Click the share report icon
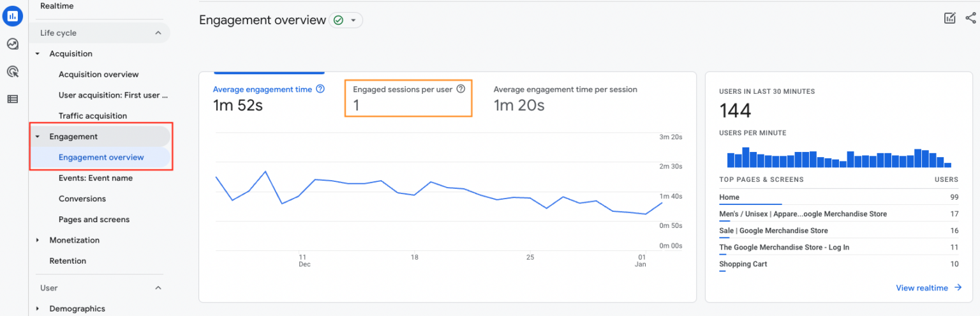The width and height of the screenshot is (980, 316). click(x=970, y=19)
